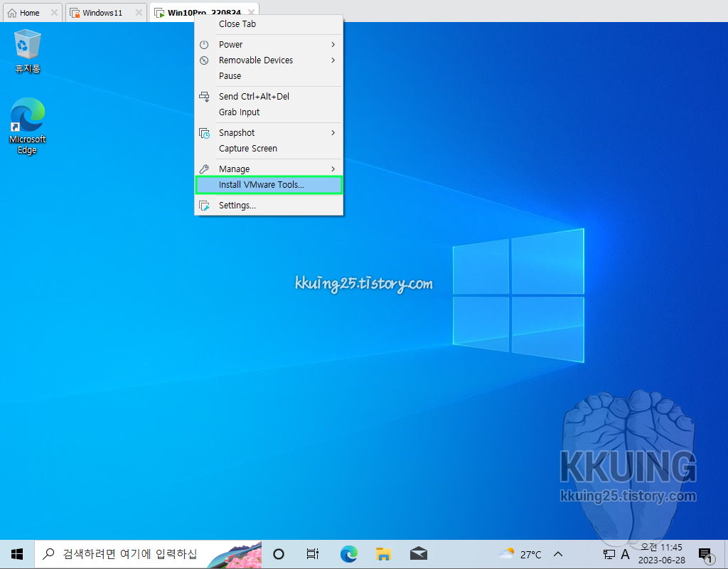Expand the Power submenu arrow
Screen dimensions: 728x569
[333, 45]
